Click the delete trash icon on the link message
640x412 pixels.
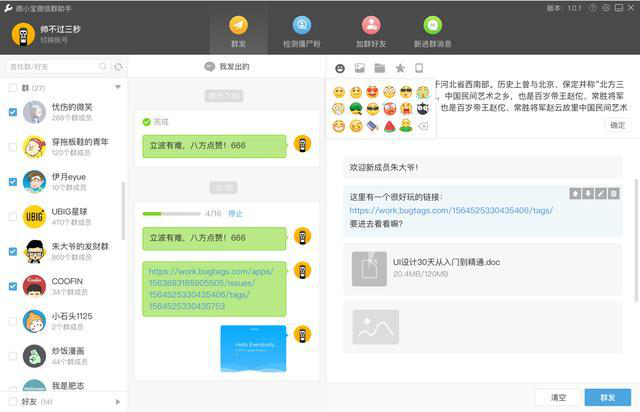[x=614, y=193]
